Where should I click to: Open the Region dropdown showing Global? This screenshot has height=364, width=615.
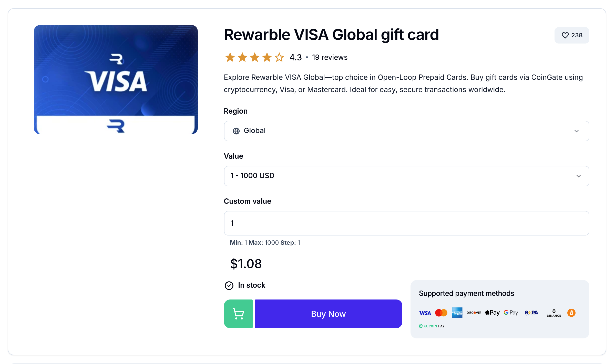[406, 131]
